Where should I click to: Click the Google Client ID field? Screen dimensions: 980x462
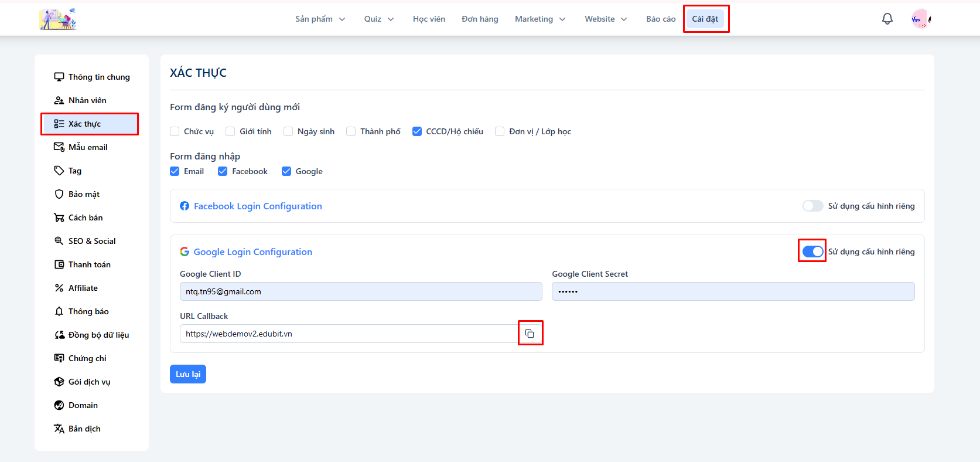tap(360, 291)
